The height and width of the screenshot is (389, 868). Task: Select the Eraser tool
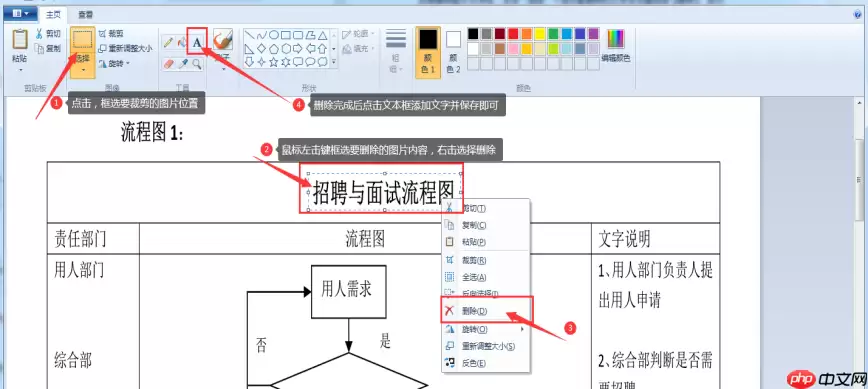point(168,64)
